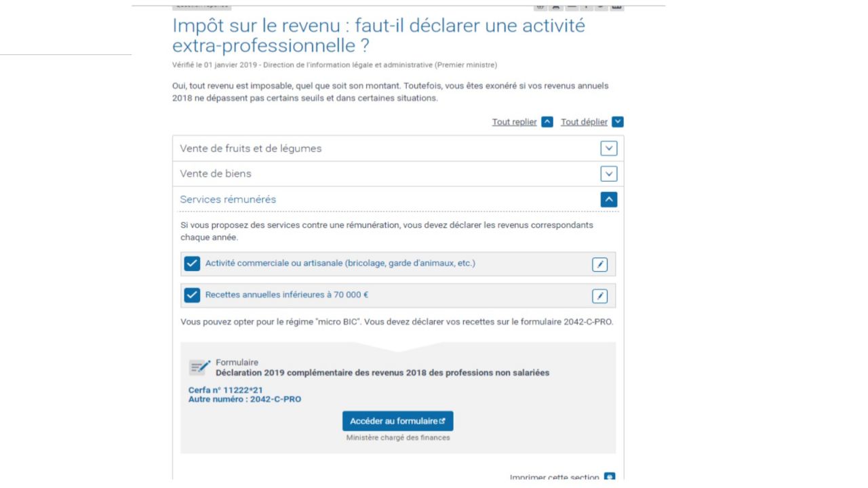Click the Vente de biens heading
The width and height of the screenshot is (868, 488).
(216, 174)
